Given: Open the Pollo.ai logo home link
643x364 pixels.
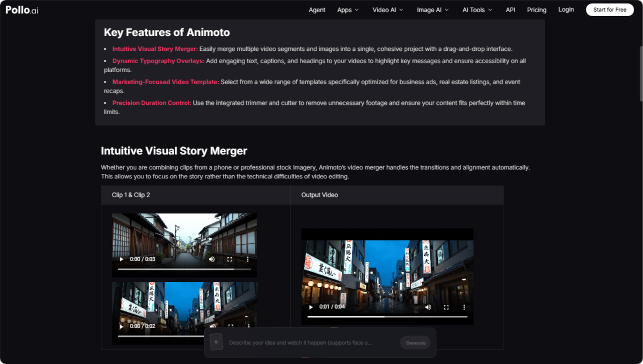Looking at the screenshot, I should tap(22, 10).
